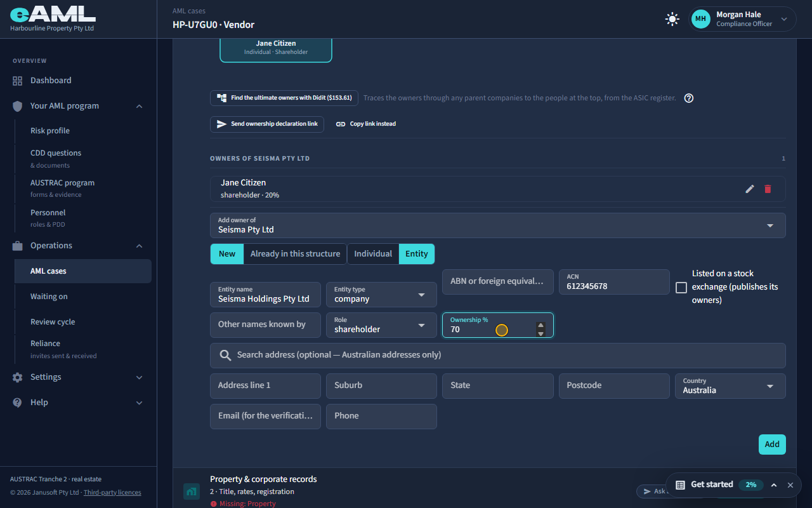
Task: Open the Role shareholder dropdown
Action: point(381,325)
